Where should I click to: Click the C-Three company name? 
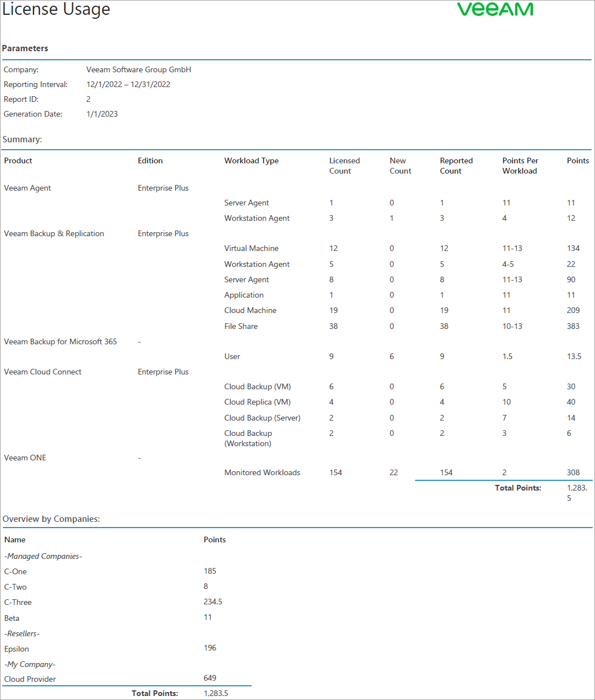18,602
